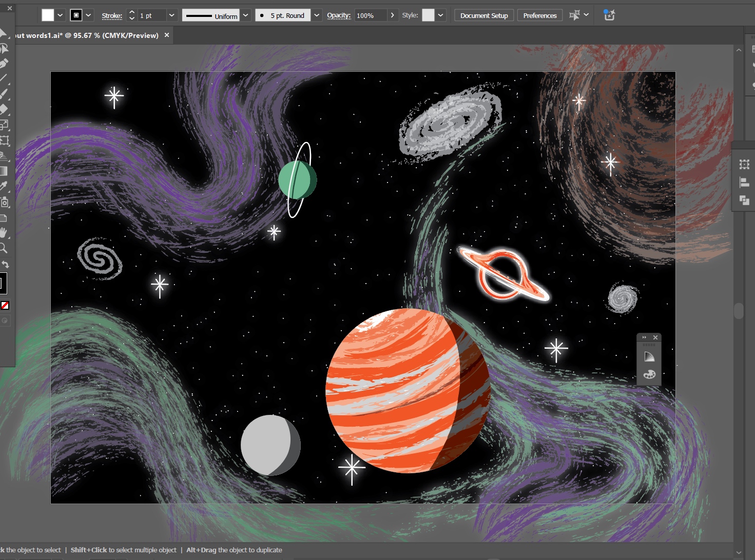Open the Align panel icon

[x=744, y=183]
